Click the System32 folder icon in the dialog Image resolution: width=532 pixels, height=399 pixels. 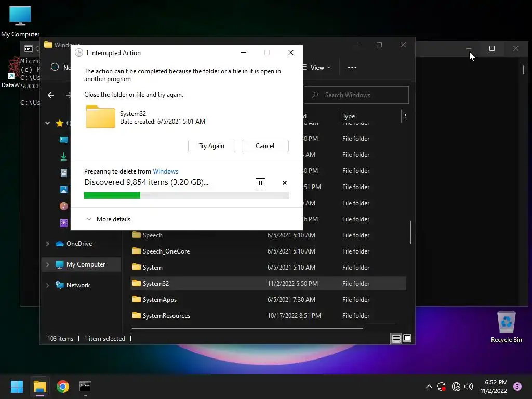(x=101, y=117)
